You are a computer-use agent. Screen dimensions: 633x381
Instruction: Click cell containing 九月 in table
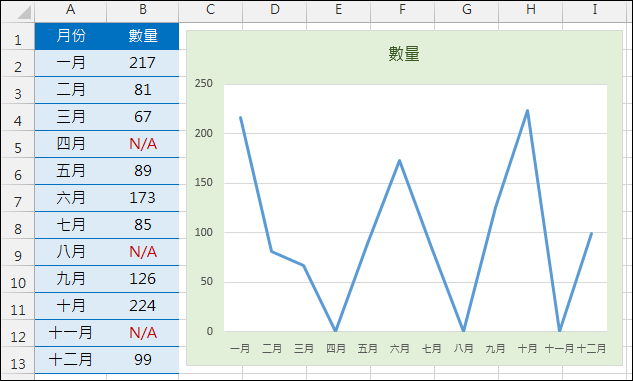[x=71, y=279]
